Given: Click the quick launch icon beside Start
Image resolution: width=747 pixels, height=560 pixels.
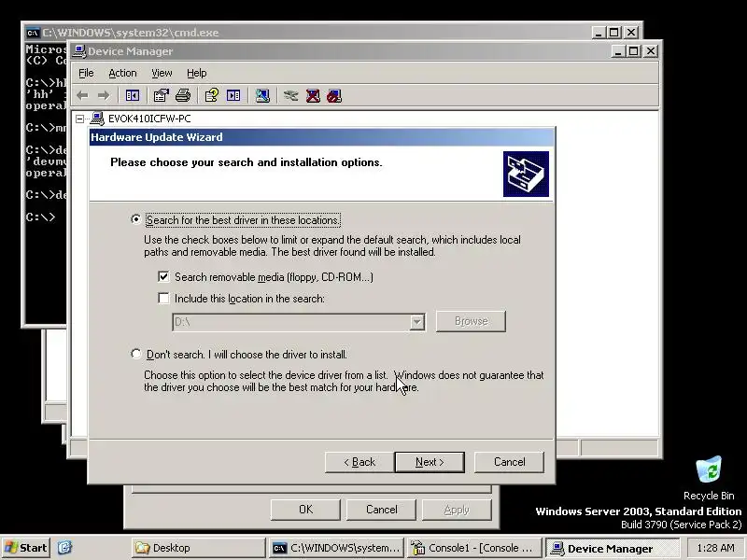Looking at the screenshot, I should 64,548.
